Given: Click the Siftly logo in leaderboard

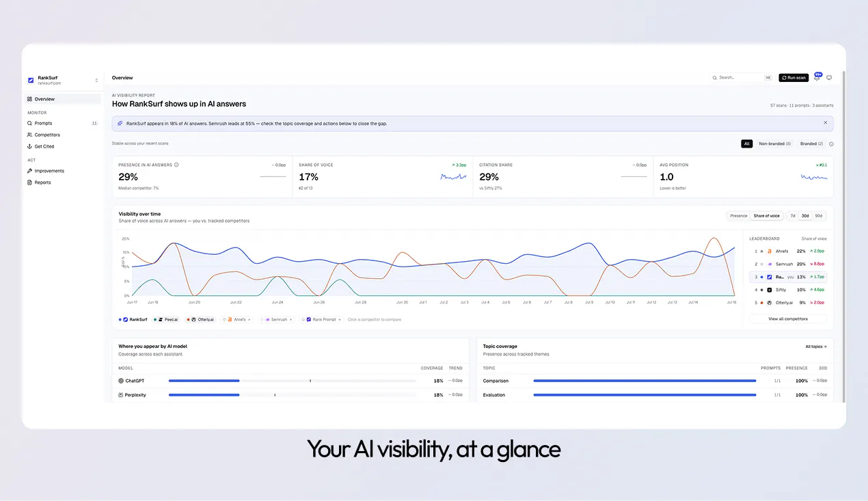Looking at the screenshot, I should (770, 290).
